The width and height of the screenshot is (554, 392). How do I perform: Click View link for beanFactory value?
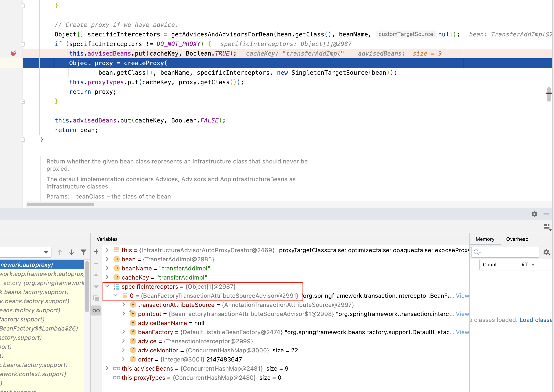[462, 332]
